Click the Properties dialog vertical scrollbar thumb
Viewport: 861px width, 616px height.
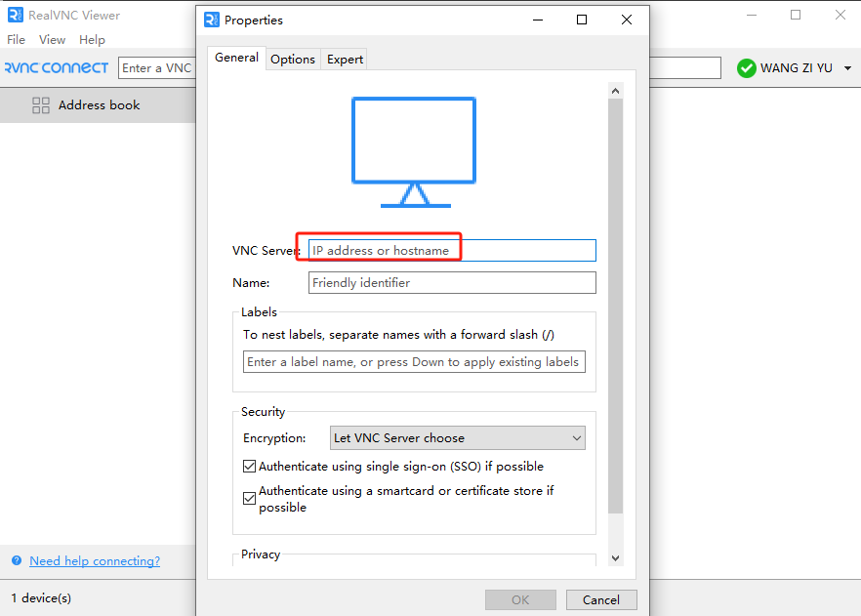tap(616, 307)
